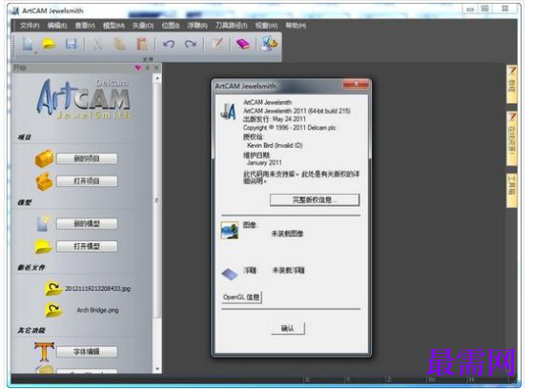Open file using yellow folder toolbar icon
Image resolution: width=533 pixels, height=392 pixels.
[49, 44]
